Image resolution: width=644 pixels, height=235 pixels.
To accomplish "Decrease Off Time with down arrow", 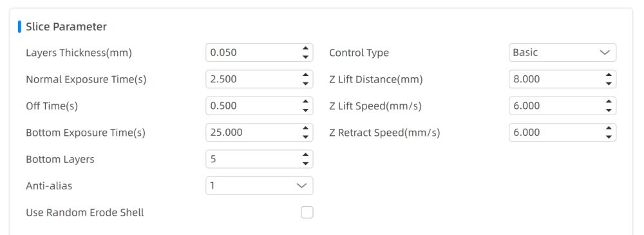I will pyautogui.click(x=305, y=110).
